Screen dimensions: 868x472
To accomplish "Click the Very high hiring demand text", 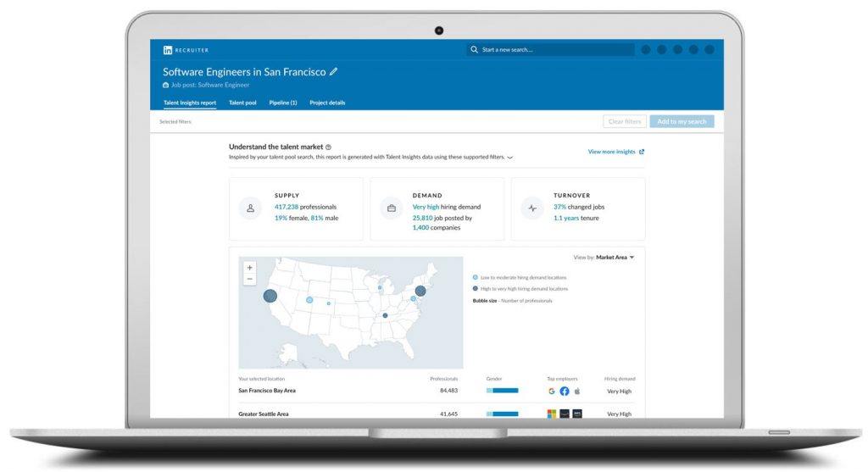I will [447, 207].
